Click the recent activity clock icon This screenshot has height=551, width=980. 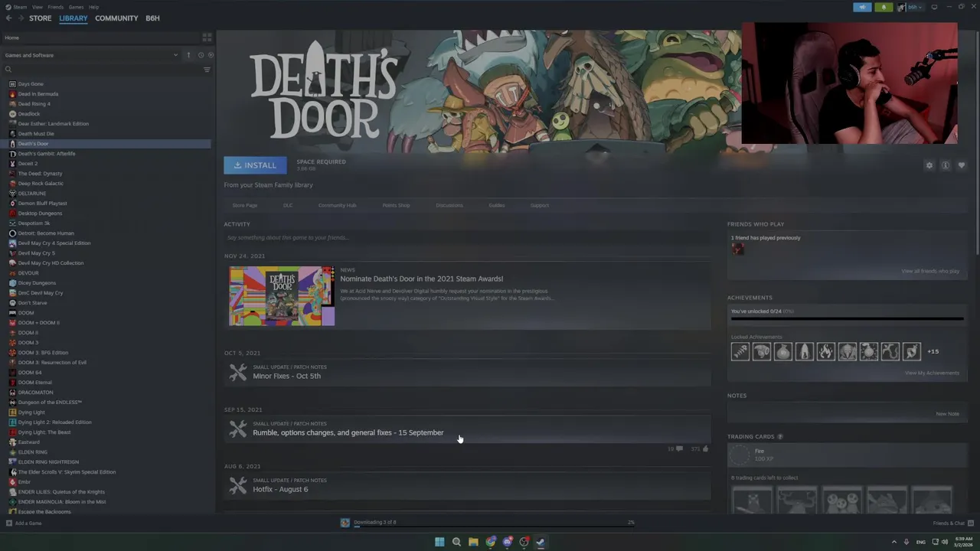point(201,55)
